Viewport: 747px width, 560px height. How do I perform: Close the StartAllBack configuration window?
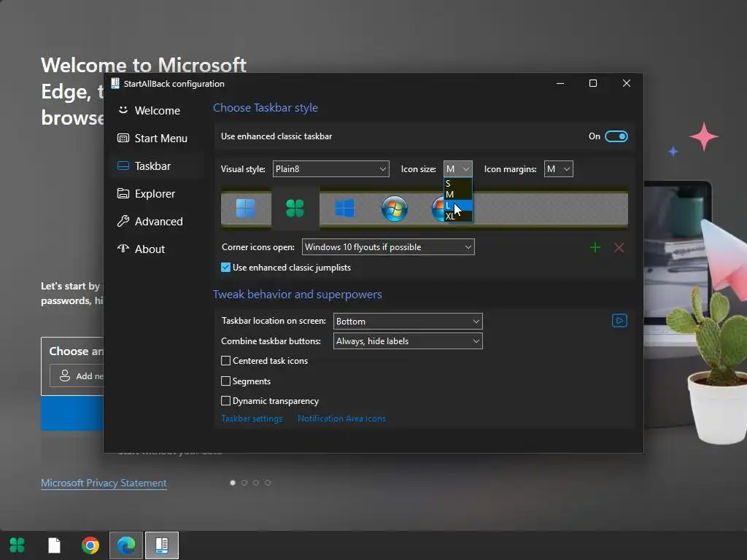(627, 83)
